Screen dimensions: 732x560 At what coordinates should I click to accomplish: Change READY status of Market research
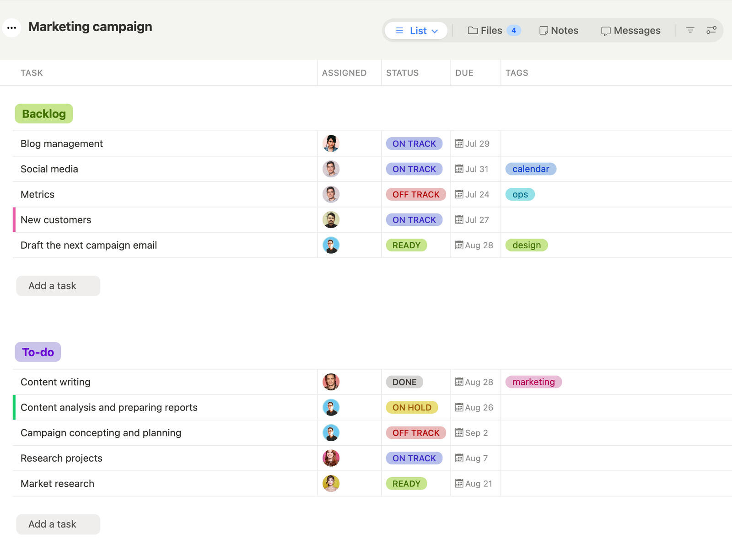(x=406, y=484)
